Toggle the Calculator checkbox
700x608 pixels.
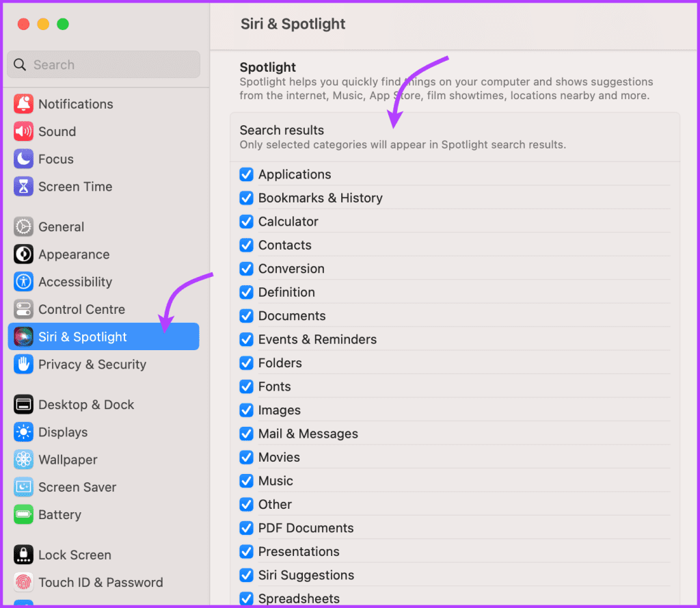tap(246, 222)
